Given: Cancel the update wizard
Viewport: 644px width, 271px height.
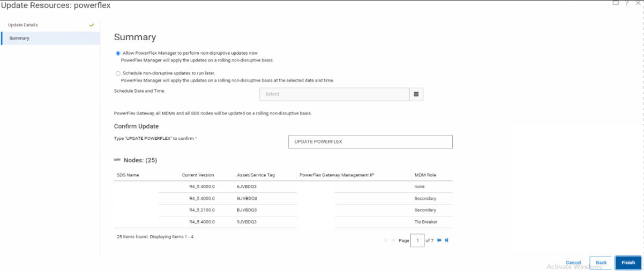Looking at the screenshot, I should [573, 262].
